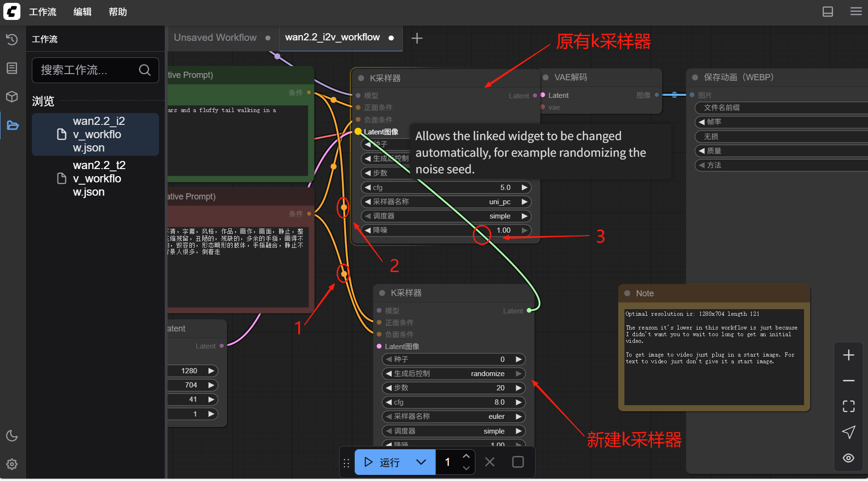Open sampler name dropdown showing uni_pc
Screen dimensions: 868x482
coord(445,202)
